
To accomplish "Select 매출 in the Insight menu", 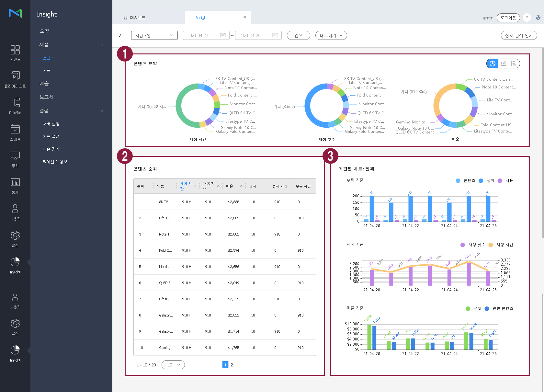I will coord(44,84).
